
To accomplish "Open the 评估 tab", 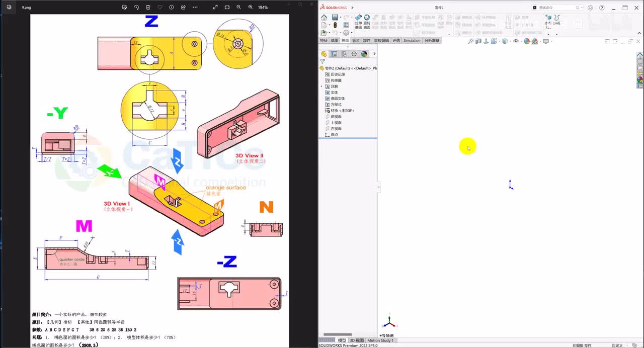I will [x=396, y=41].
